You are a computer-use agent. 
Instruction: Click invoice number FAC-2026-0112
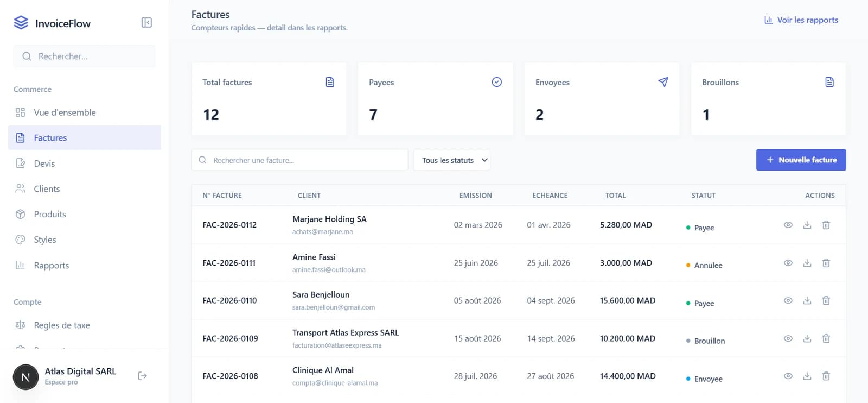click(x=229, y=225)
